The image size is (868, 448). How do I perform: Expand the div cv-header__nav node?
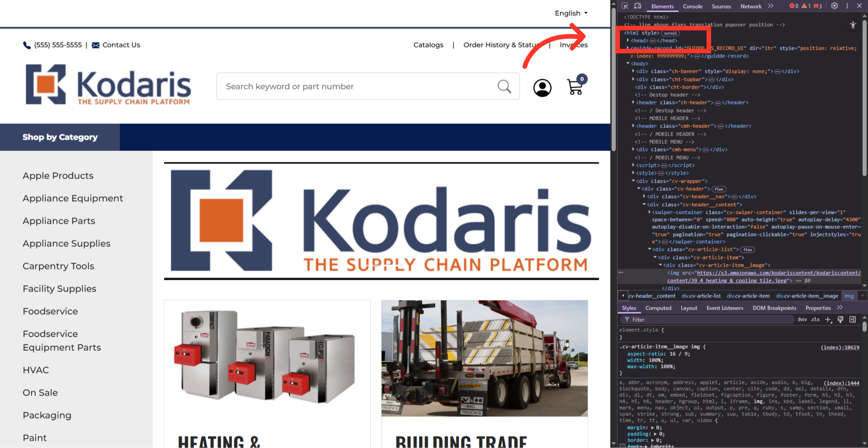[644, 197]
